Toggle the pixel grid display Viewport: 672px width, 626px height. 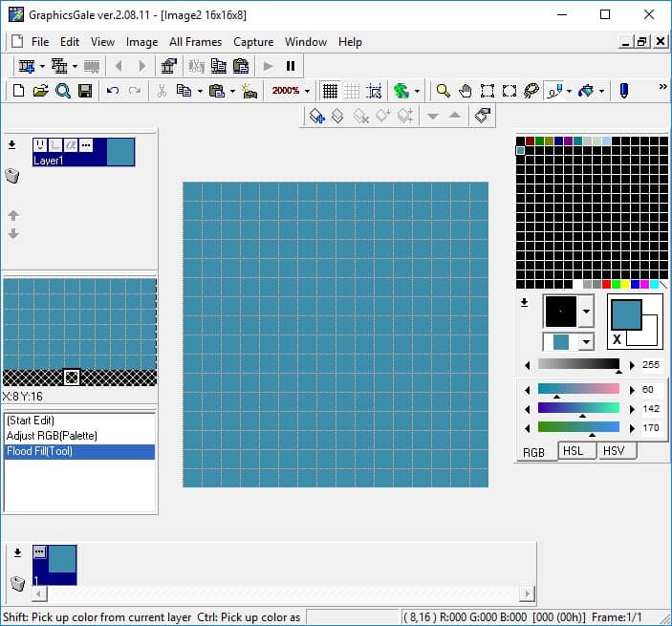pos(330,91)
